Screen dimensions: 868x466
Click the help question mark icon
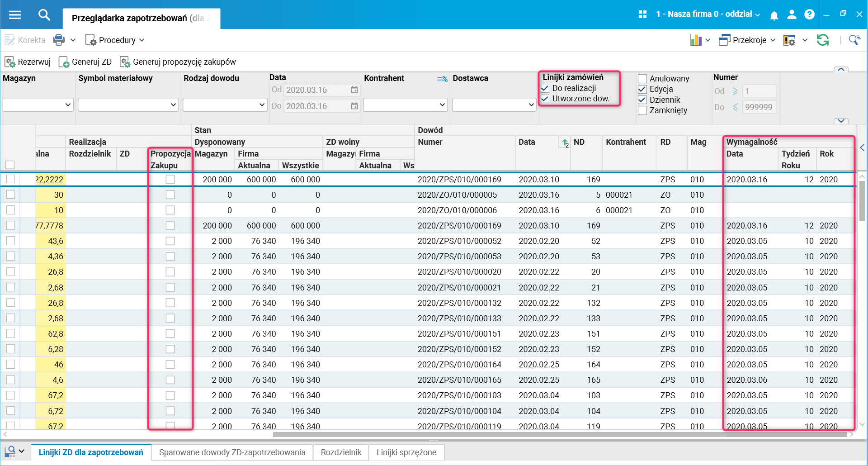tap(809, 14)
